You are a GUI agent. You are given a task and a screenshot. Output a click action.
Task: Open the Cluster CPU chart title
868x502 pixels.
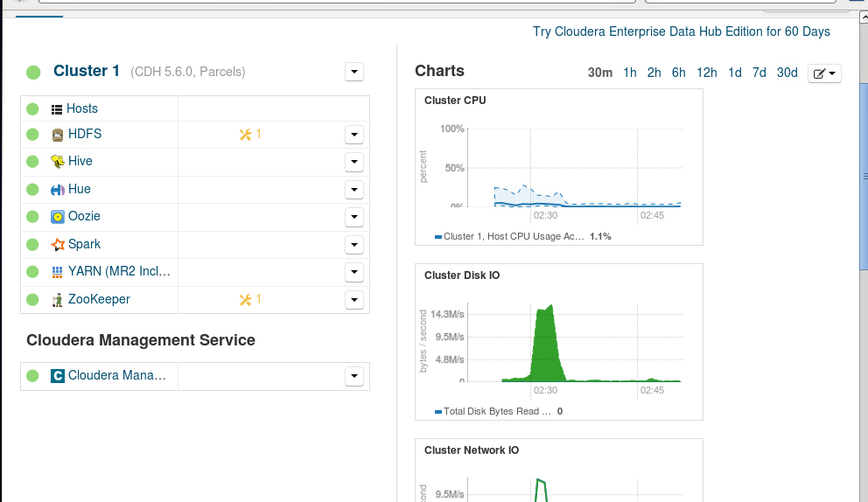[455, 101]
